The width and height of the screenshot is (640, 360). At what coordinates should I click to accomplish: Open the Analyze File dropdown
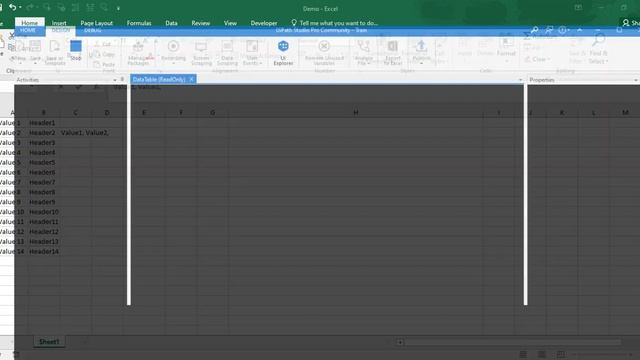click(x=363, y=53)
